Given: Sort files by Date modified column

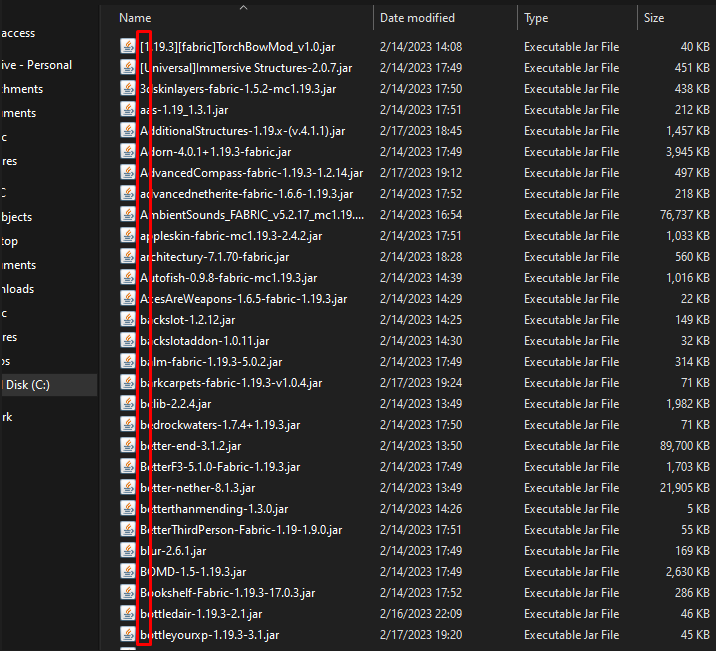Looking at the screenshot, I should coord(417,18).
